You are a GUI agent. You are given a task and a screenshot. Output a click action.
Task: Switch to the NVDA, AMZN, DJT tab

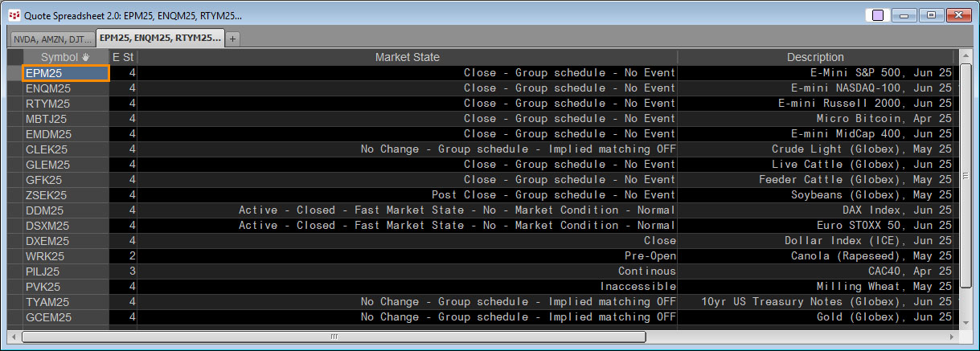point(52,39)
